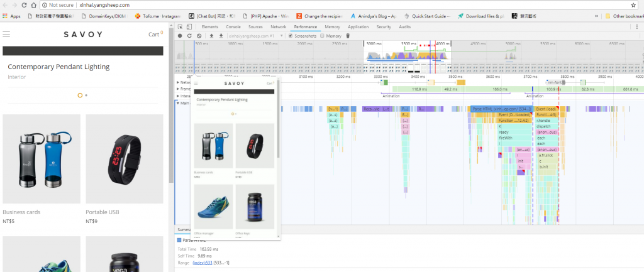644x272 pixels.
Task: Click reload and start profiling icon
Action: [189, 36]
